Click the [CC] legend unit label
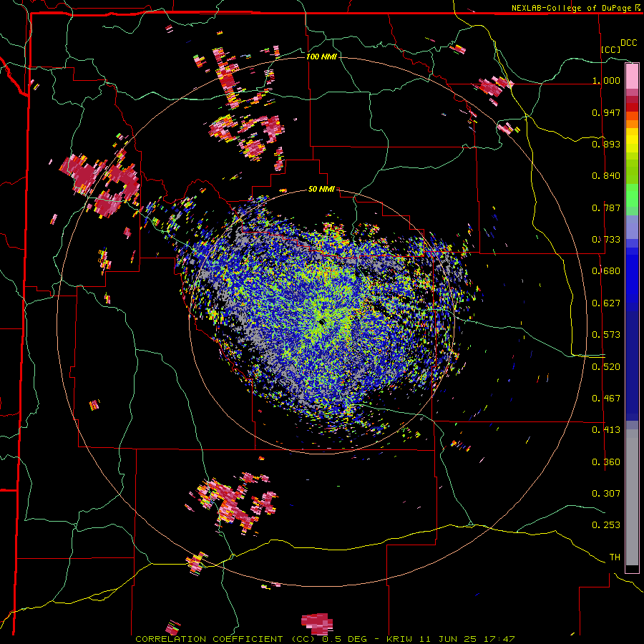 [611, 49]
